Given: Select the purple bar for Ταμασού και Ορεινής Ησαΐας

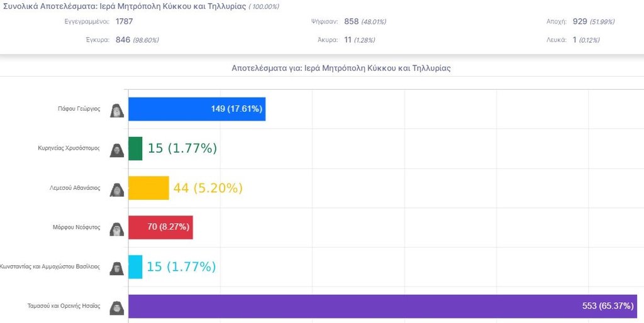Looking at the screenshot, I should [x=382, y=306].
